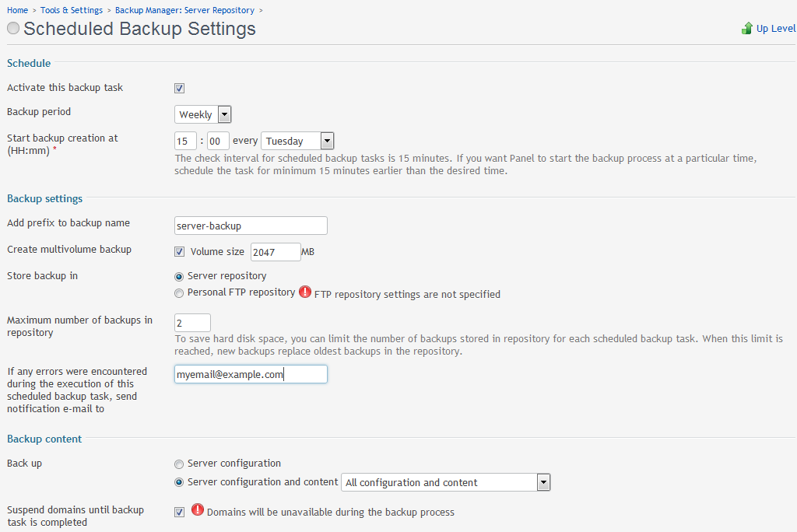Click the 'Activate this backup task' label
This screenshot has height=532, width=797.
[65, 87]
